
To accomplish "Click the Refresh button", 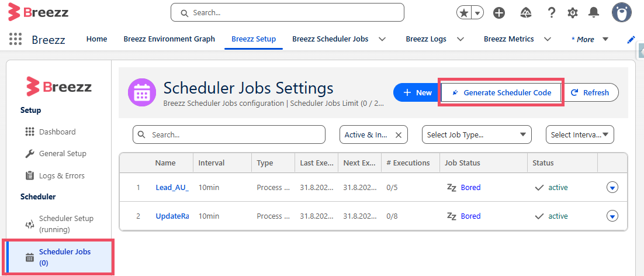I will (x=590, y=92).
